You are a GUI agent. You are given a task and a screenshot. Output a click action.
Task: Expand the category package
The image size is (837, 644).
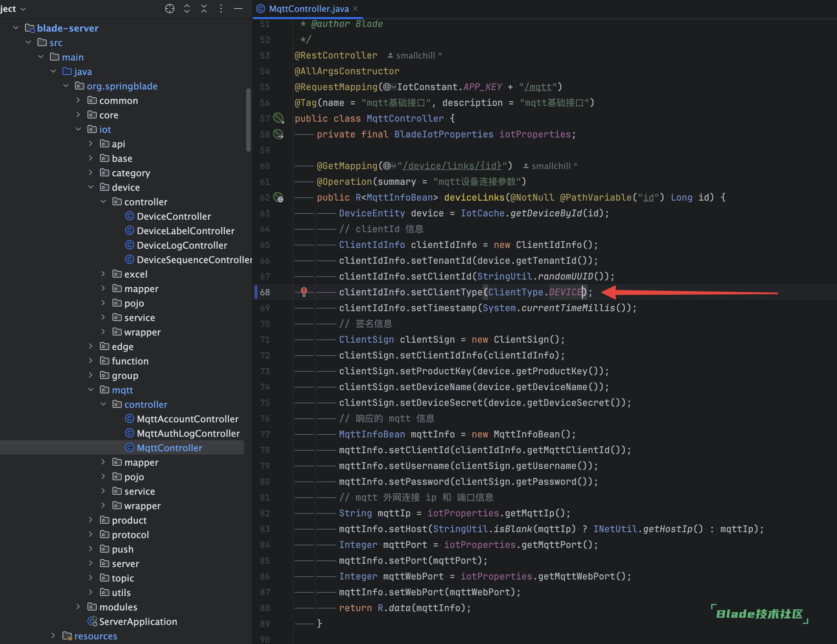[91, 173]
